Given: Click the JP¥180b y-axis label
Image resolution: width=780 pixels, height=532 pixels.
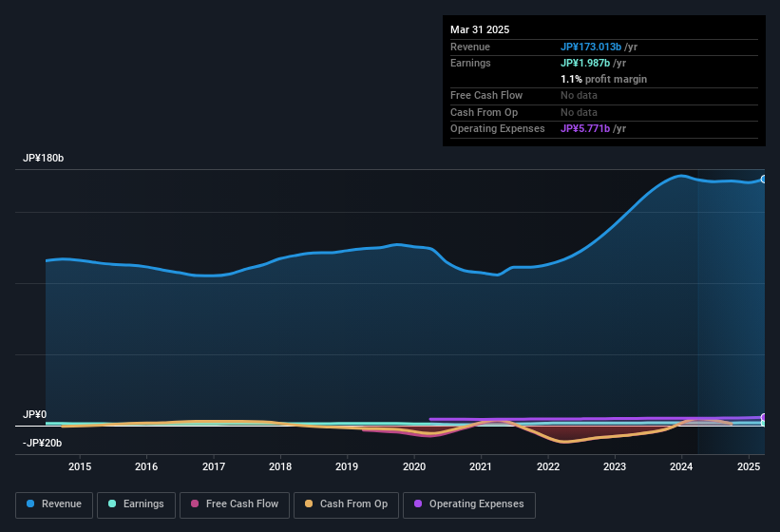Looking at the screenshot, I should pyautogui.click(x=44, y=158).
